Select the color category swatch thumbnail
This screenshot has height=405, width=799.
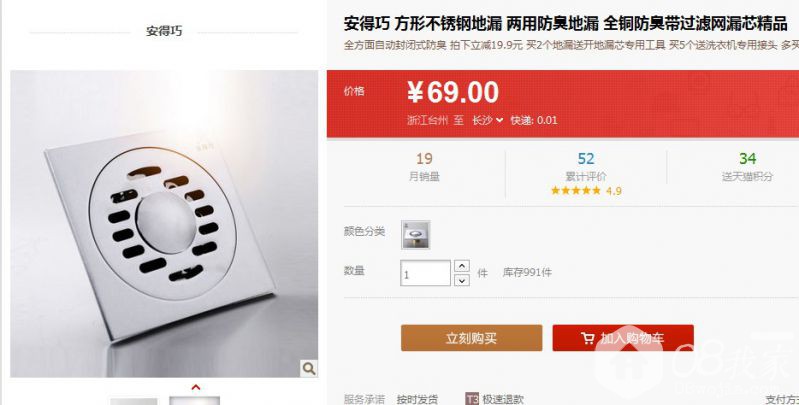click(x=415, y=234)
